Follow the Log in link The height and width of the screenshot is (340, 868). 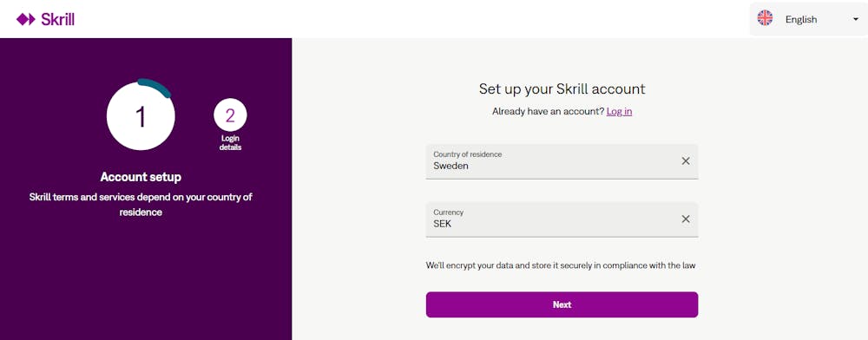tap(619, 112)
